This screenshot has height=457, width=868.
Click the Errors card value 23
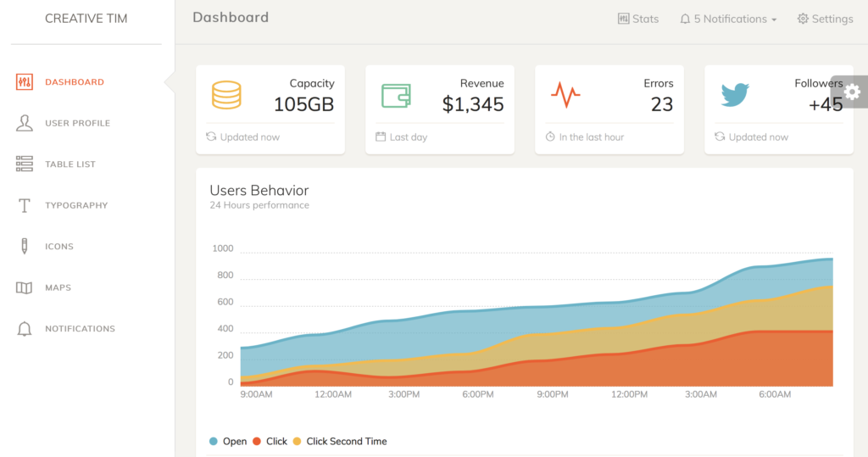tap(661, 104)
